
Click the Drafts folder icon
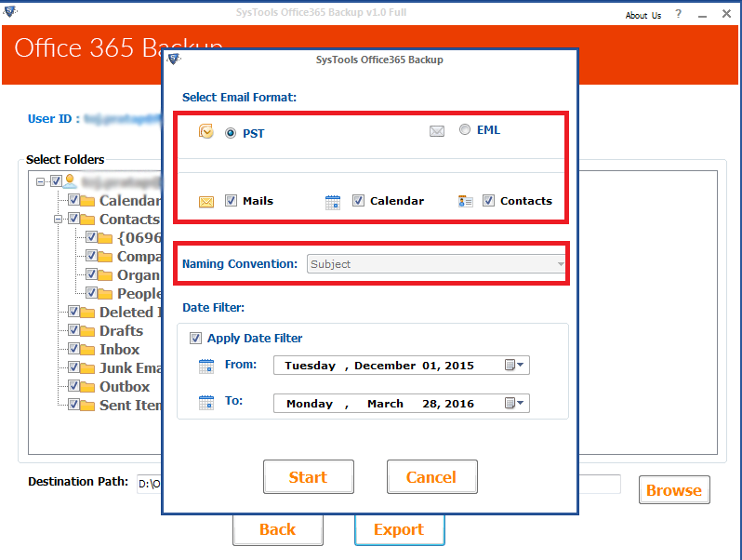click(87, 331)
